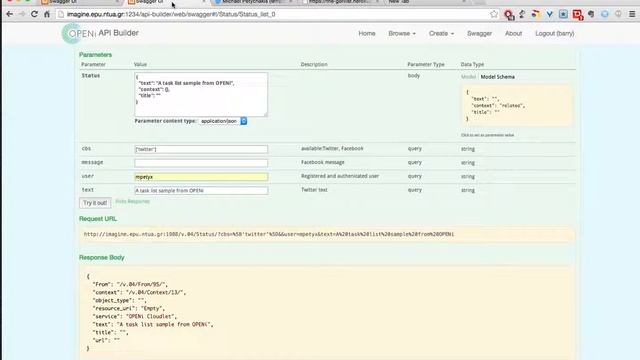Open the About page
The width and height of the screenshot is (640, 360).
pyautogui.click(x=513, y=33)
